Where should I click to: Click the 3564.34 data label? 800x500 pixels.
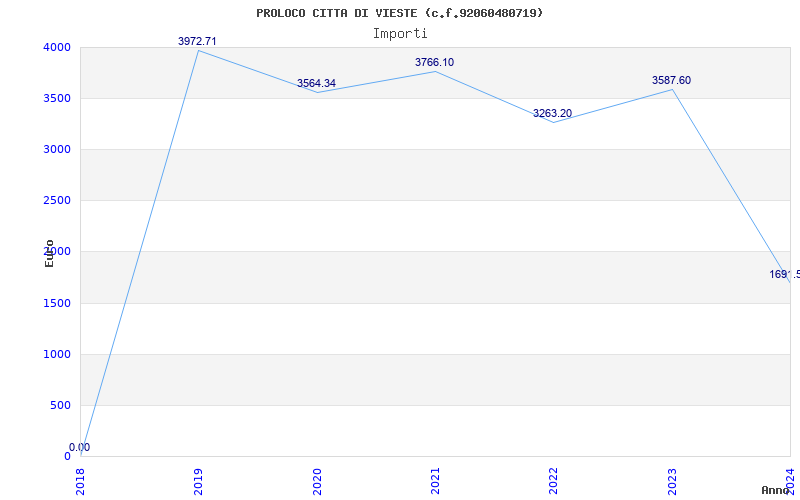pos(316,83)
